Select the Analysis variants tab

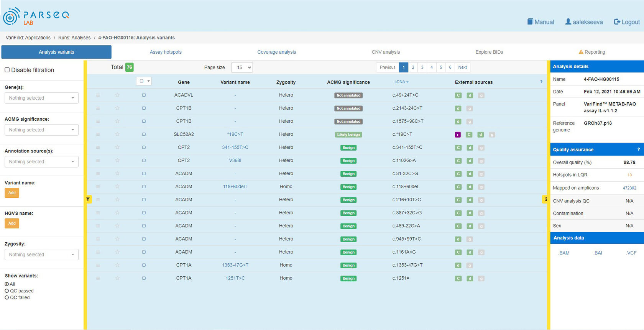56,52
